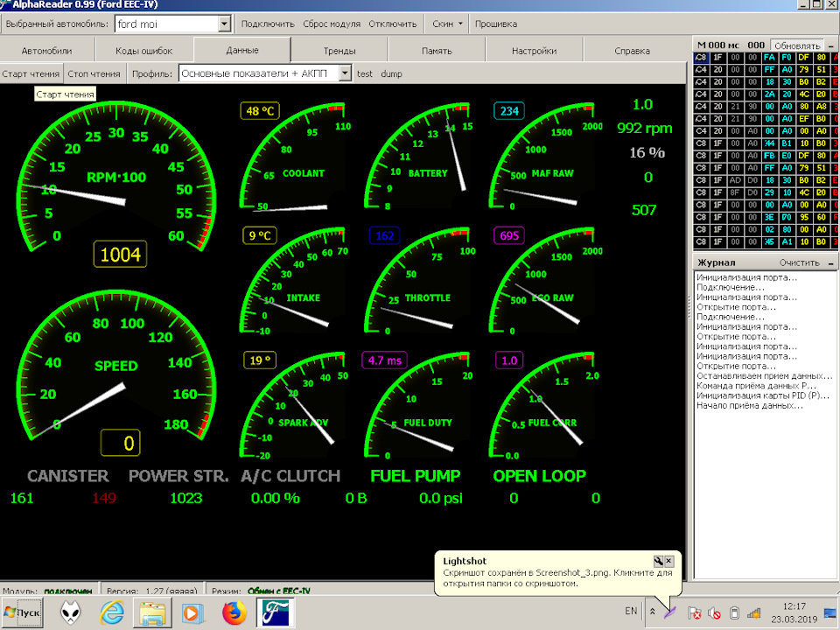Screen dimensions: 840x630
Task: Click the THROTTLE value box 162
Action: pyautogui.click(x=385, y=235)
